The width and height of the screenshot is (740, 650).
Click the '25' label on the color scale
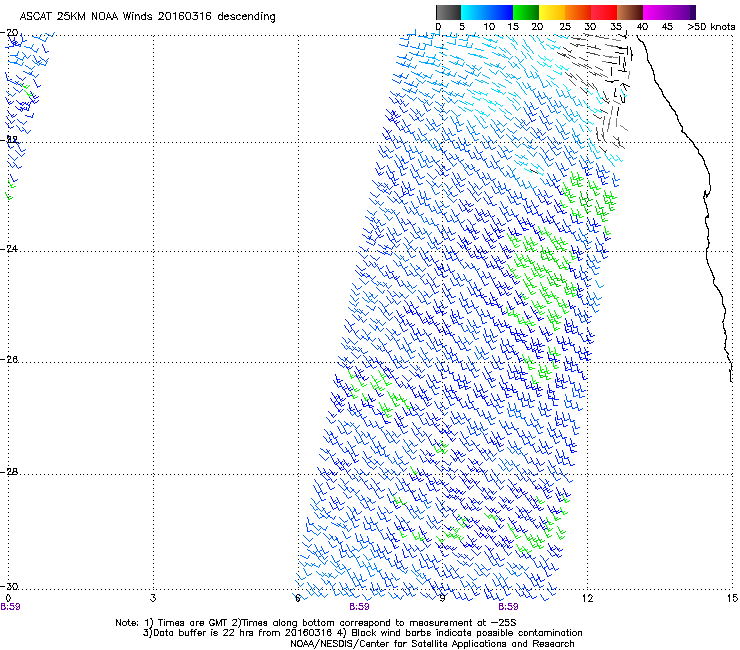(565, 26)
